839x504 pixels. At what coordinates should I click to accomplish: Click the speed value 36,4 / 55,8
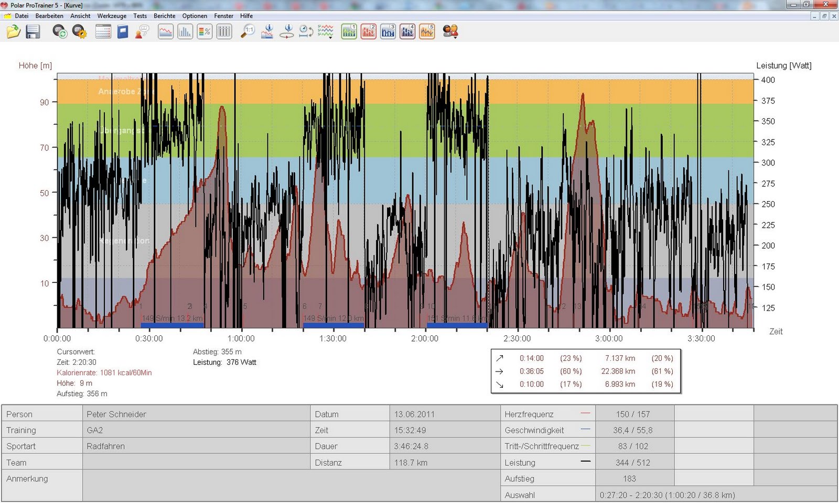(x=633, y=430)
